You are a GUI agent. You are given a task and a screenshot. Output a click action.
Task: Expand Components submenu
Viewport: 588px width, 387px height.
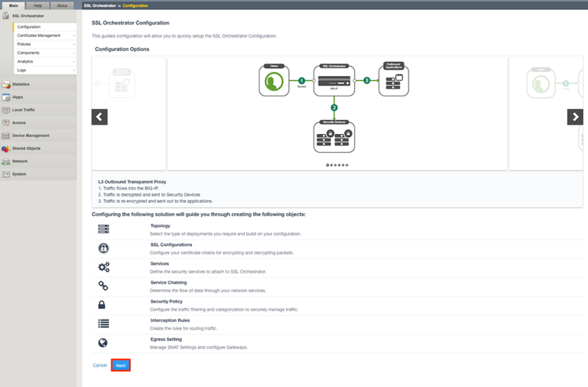[45, 52]
